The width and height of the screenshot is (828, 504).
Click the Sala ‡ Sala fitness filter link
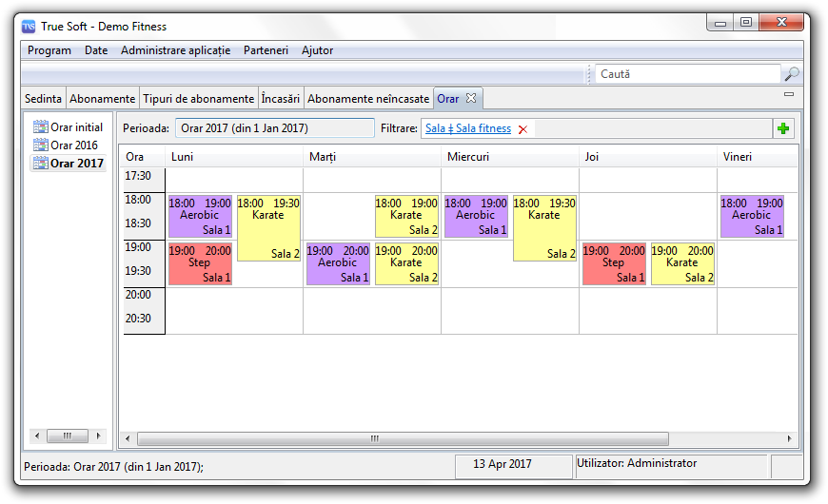click(467, 128)
